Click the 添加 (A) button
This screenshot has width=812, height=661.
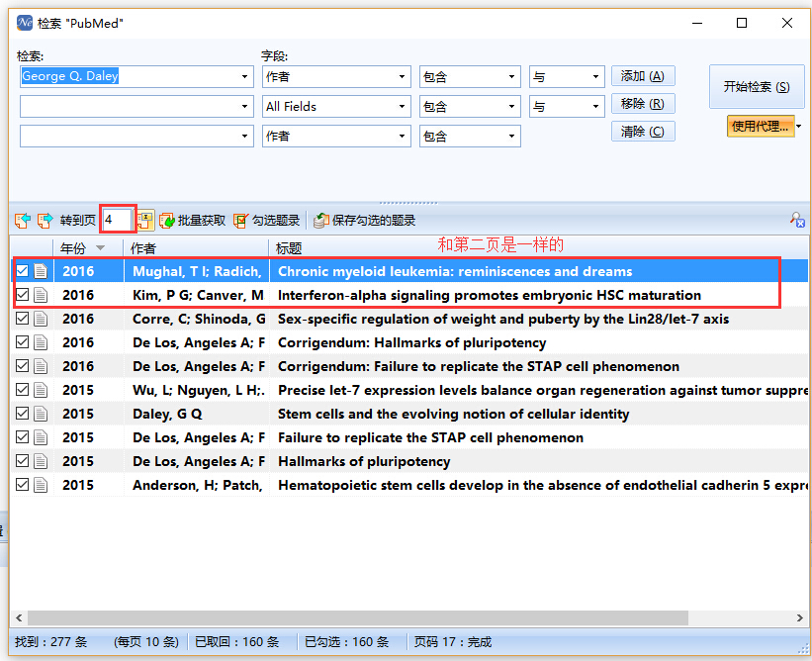643,76
